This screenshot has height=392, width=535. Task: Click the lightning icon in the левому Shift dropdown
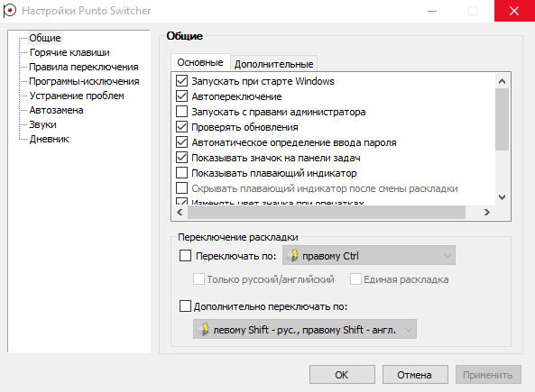click(204, 329)
